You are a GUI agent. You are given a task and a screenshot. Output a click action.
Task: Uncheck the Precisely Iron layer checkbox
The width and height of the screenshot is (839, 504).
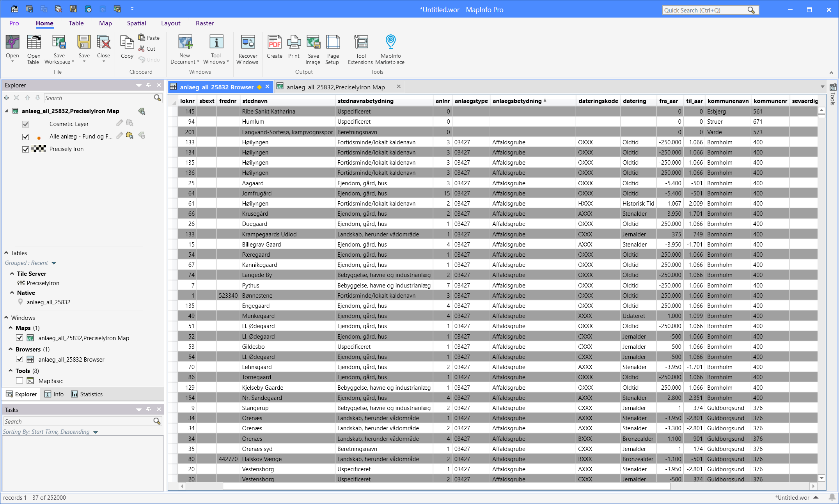(26, 149)
